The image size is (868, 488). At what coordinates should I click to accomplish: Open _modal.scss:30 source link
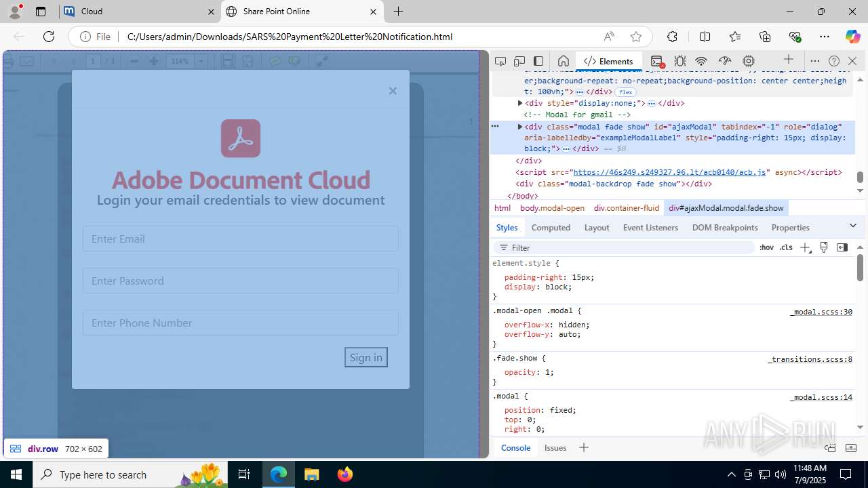(x=821, y=312)
